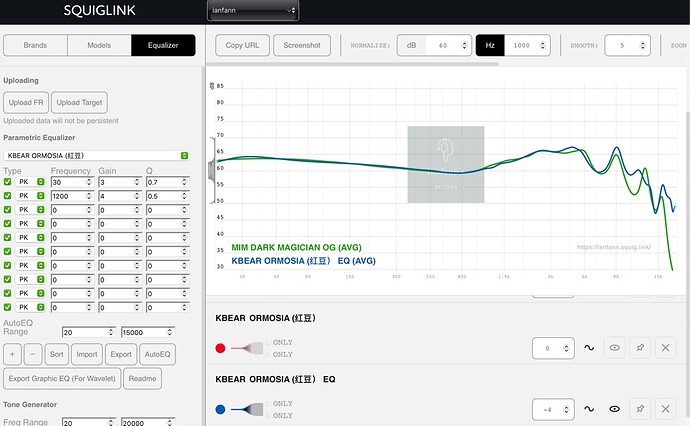Screen dimensions: 690x426
Task: Hide the KBEAR ORMOSIA curve via its eye icon
Action: pyautogui.click(x=614, y=348)
